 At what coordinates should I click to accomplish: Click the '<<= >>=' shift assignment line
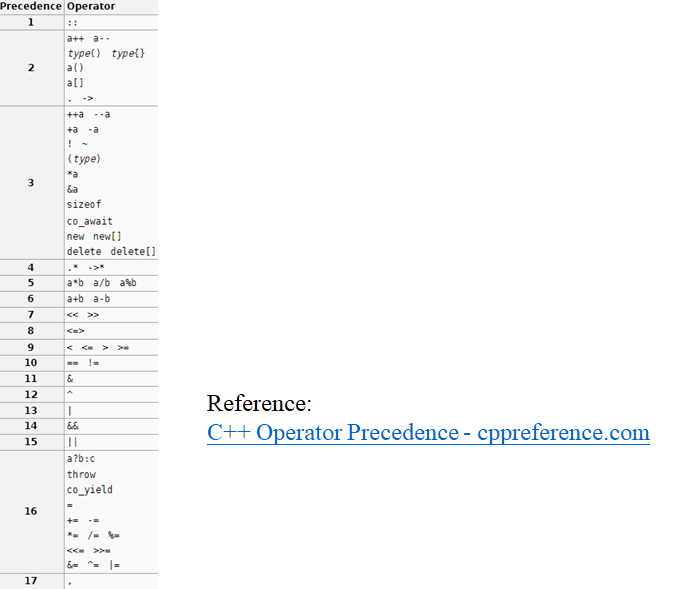click(x=89, y=551)
